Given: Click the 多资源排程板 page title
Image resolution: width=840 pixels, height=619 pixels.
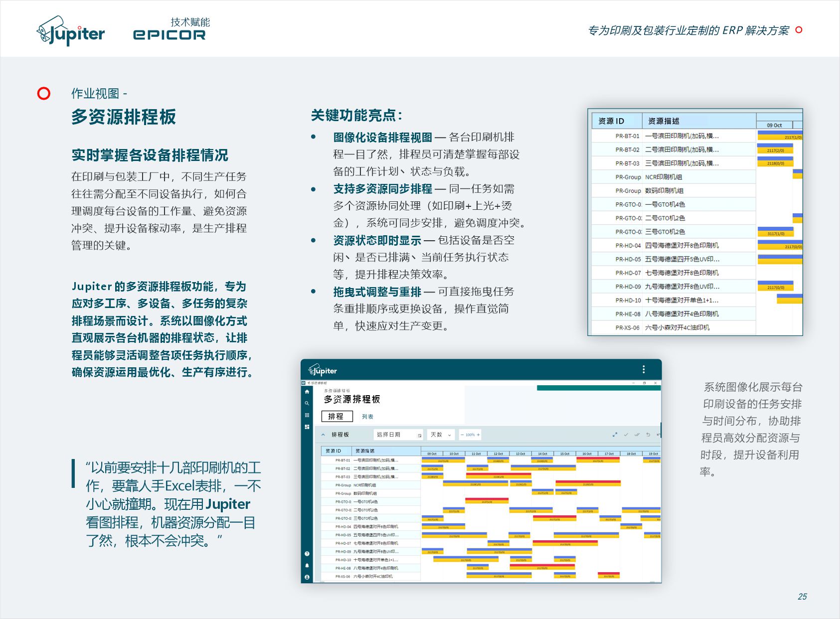Looking at the screenshot, I should coord(124,117).
